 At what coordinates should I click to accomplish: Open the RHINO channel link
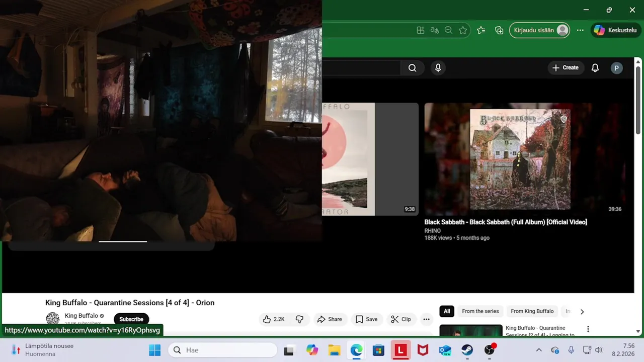[x=433, y=231]
